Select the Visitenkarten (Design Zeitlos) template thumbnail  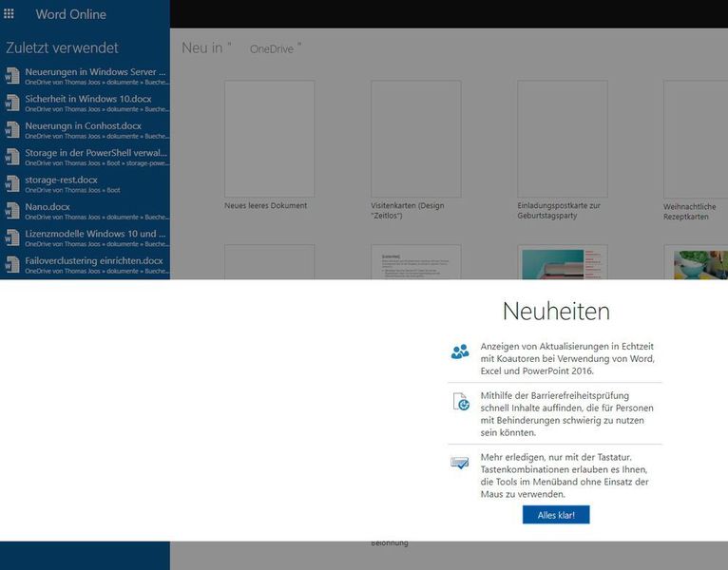416,139
